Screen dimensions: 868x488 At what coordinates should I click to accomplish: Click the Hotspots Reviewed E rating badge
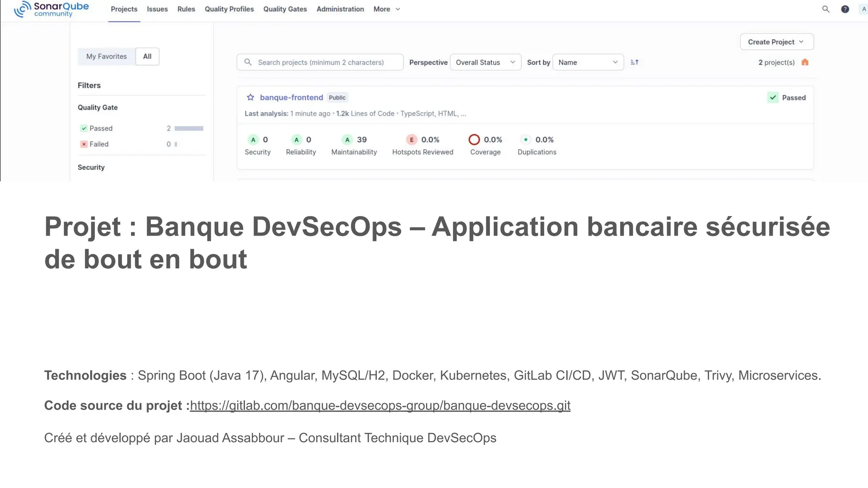click(x=411, y=140)
